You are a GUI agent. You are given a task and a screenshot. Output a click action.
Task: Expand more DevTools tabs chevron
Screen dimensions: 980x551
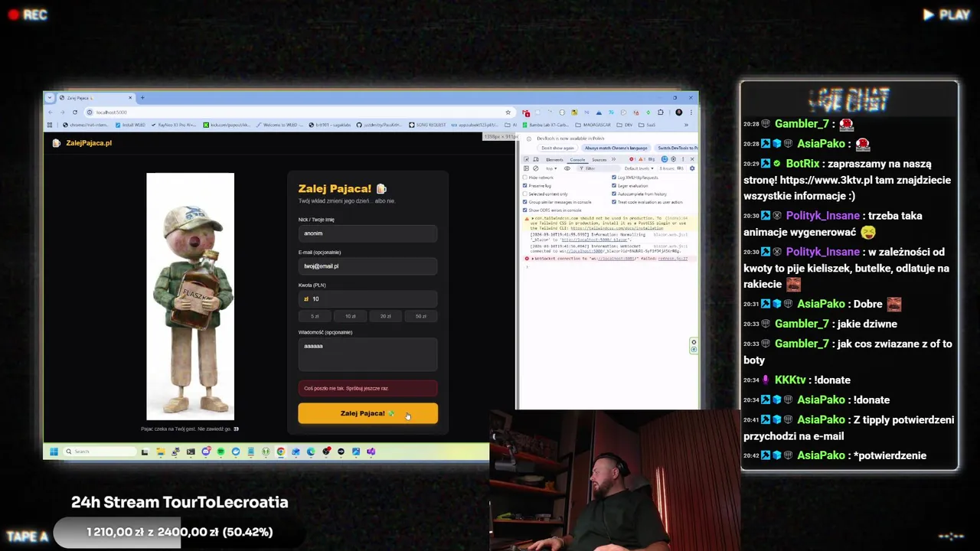tap(613, 159)
